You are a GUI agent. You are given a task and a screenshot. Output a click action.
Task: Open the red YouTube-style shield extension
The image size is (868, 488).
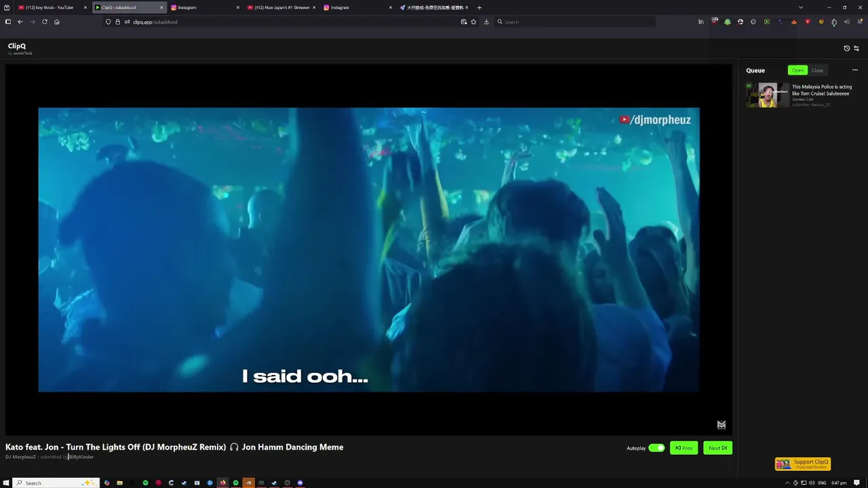[x=807, y=22]
